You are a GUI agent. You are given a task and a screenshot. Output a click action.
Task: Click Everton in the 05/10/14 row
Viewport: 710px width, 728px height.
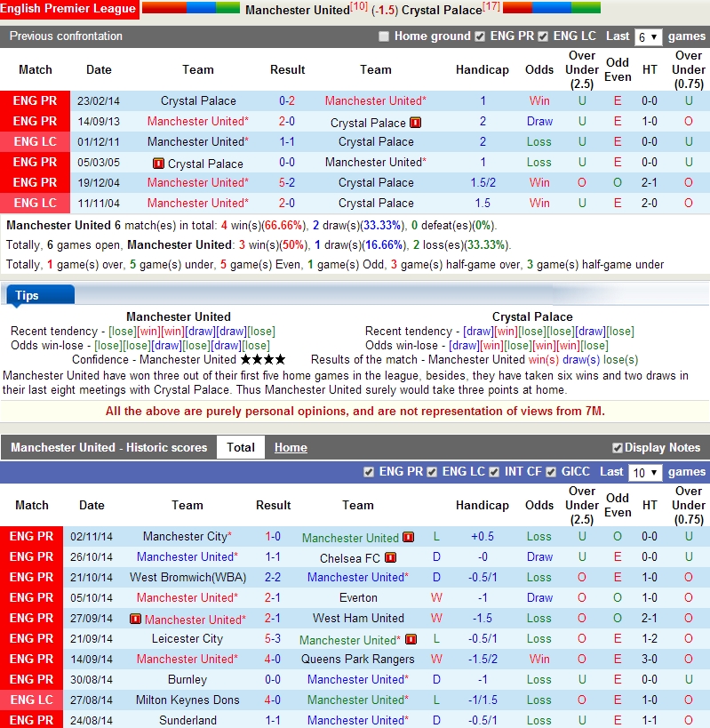tap(358, 597)
